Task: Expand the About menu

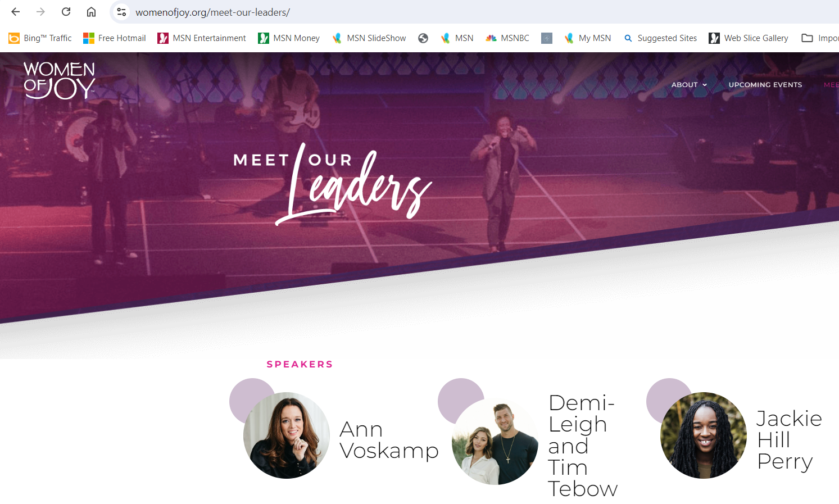Action: 689,85
